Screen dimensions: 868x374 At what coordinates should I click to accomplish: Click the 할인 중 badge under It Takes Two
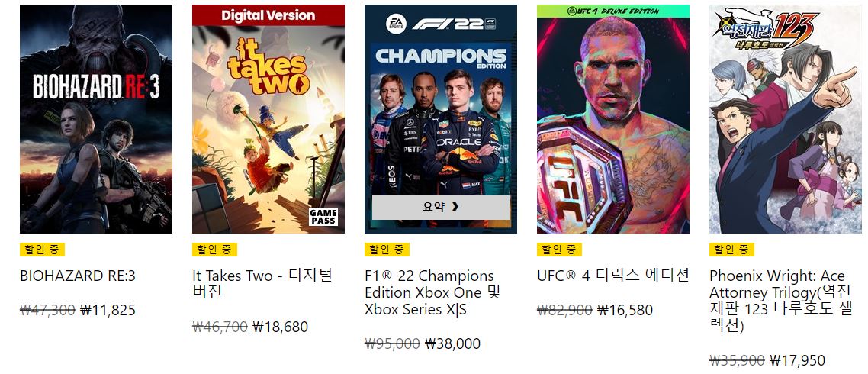click(215, 250)
